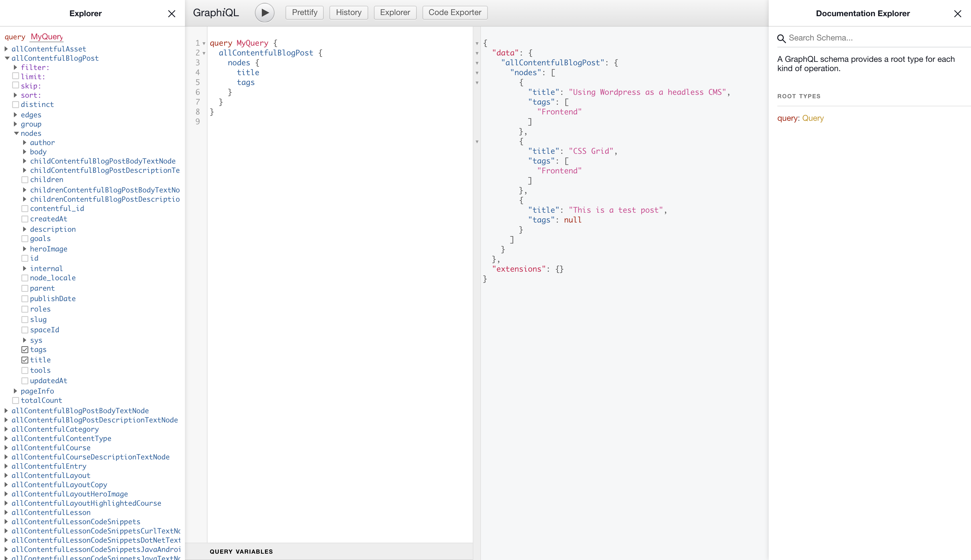Screen dimensions: 971x560
Task: Select the "CSS Grid" title value in results
Action: coord(591,151)
